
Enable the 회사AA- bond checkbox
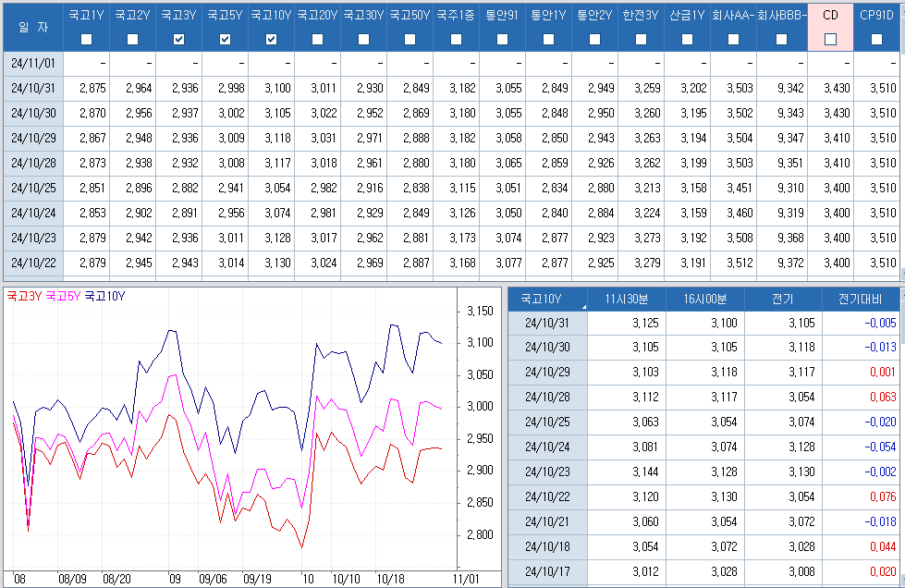coord(734,39)
